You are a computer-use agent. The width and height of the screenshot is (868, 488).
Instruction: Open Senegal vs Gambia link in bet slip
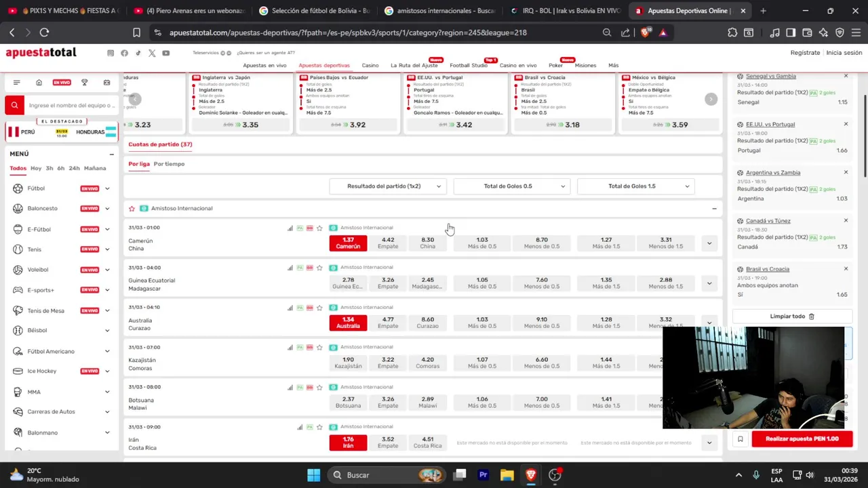pyautogui.click(x=771, y=77)
